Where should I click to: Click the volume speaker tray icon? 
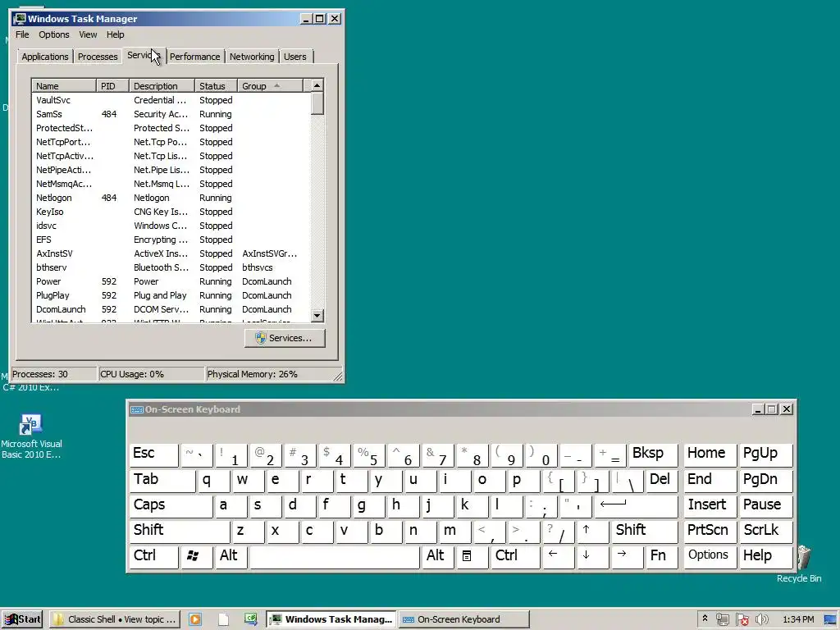click(762, 619)
